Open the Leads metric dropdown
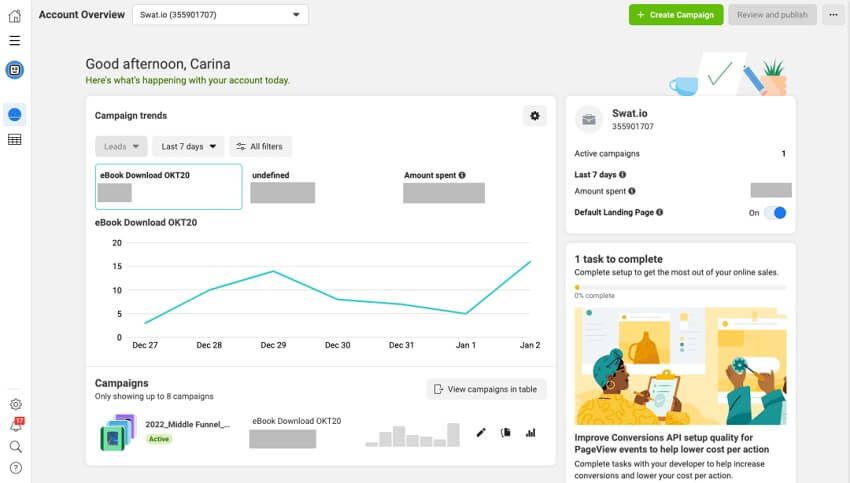The width and height of the screenshot is (850, 483). [121, 147]
